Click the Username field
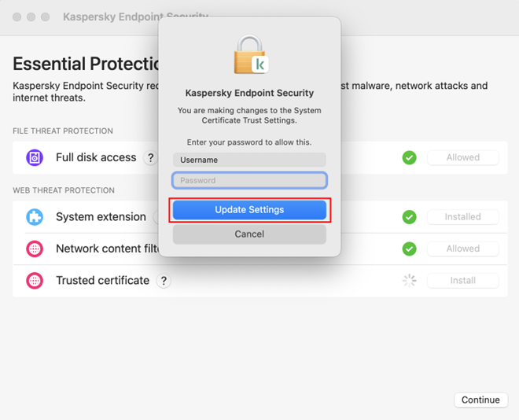Screen dimensions: 519x420 (x=249, y=160)
